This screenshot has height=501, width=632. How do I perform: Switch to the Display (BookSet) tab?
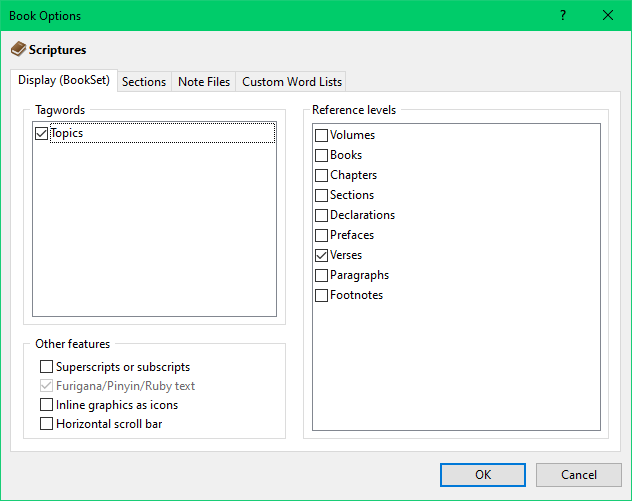(x=64, y=80)
